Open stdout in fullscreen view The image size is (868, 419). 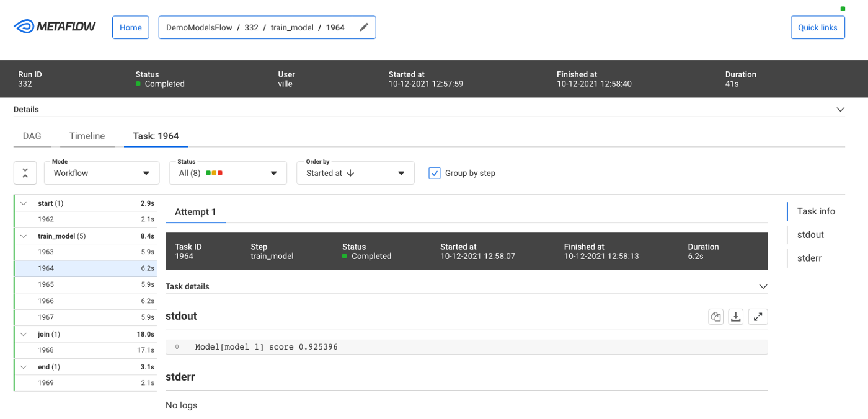pyautogui.click(x=758, y=317)
